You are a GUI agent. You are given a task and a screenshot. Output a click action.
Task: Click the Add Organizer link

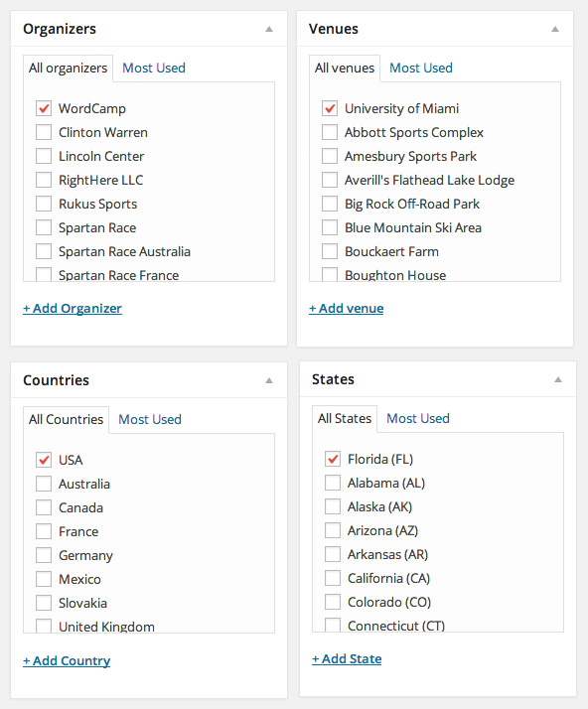click(73, 309)
